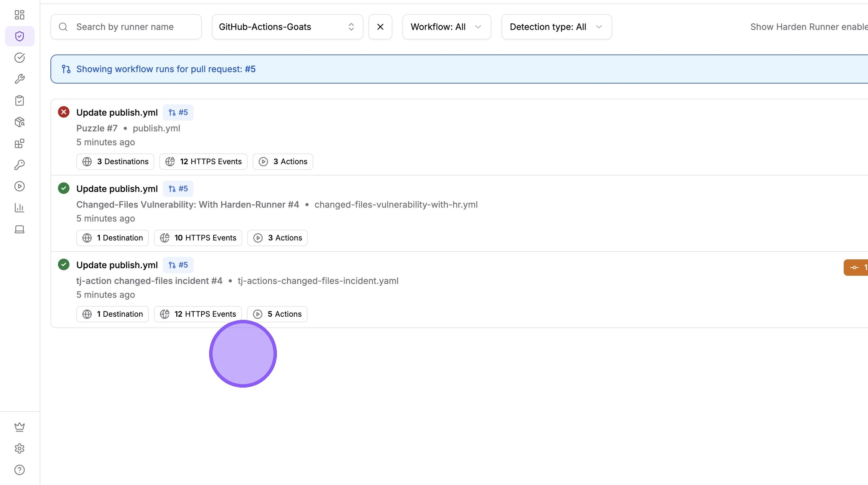Select the shield icon in sidebar
The height and width of the screenshot is (485, 868).
point(20,36)
